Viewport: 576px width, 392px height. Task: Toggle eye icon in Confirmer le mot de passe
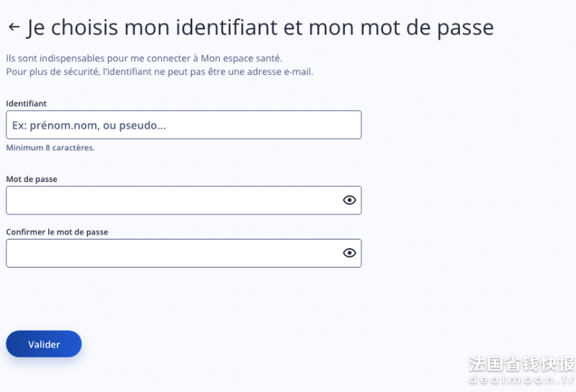pyautogui.click(x=349, y=253)
